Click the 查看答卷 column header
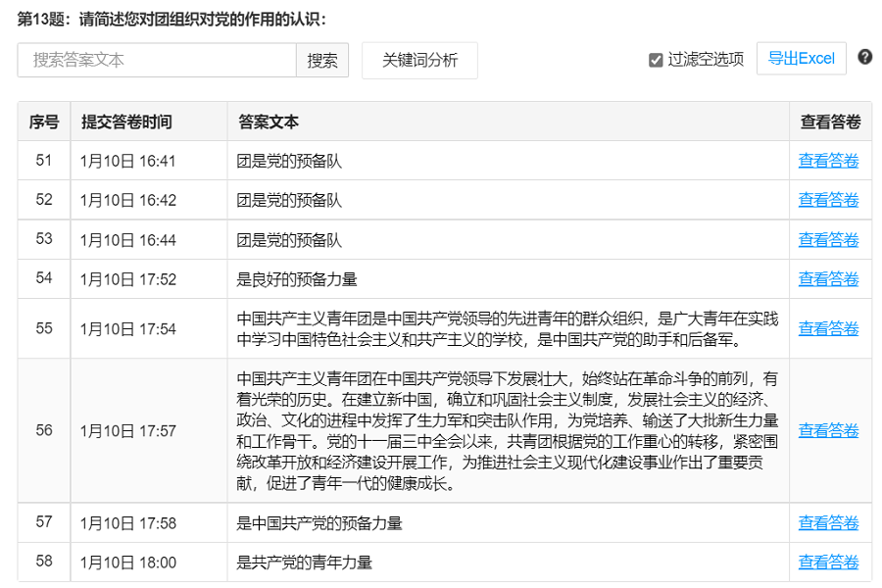The width and height of the screenshot is (882, 588). [830, 122]
